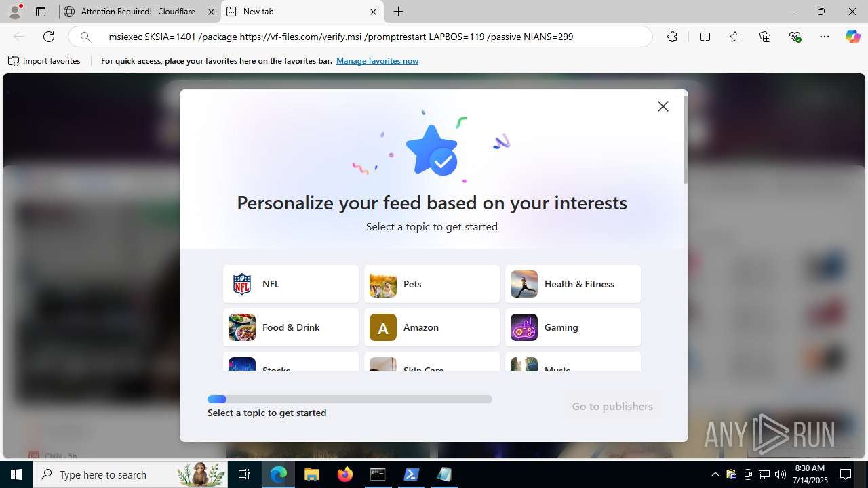Open Copilot sidebar icon
Viewport: 868px width, 488px height.
(x=852, y=37)
